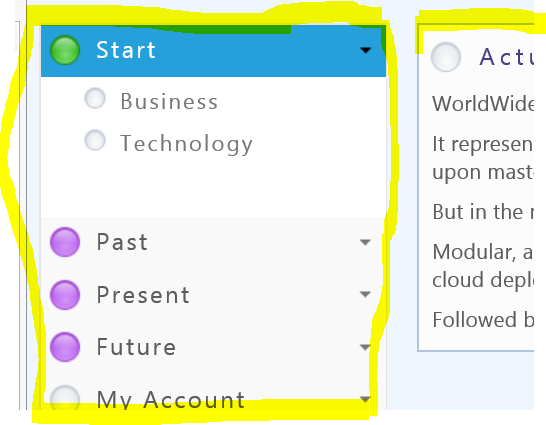Select the Business radio button

(x=95, y=99)
